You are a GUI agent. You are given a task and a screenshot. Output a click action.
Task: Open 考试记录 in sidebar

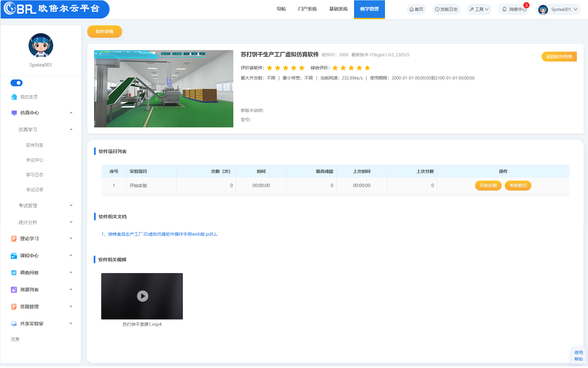point(35,190)
